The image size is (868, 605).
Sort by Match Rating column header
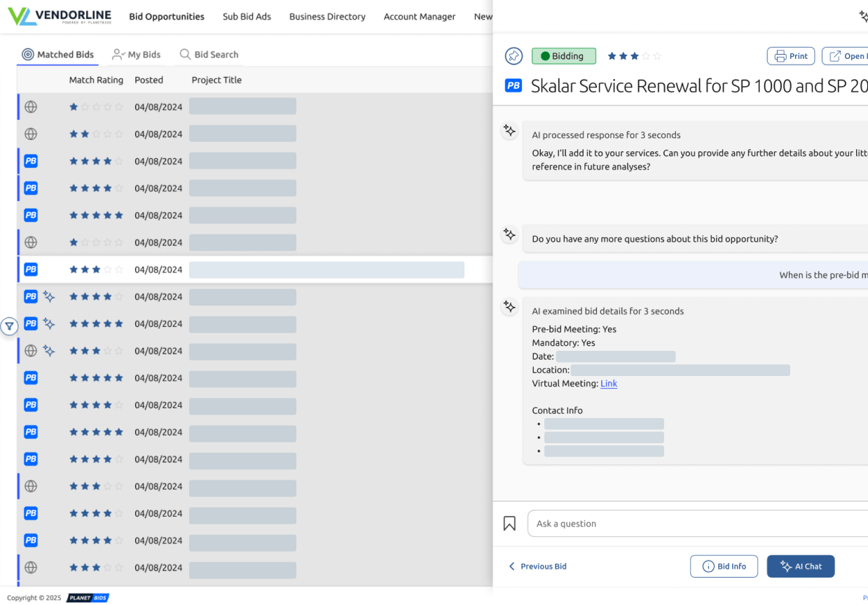96,81
